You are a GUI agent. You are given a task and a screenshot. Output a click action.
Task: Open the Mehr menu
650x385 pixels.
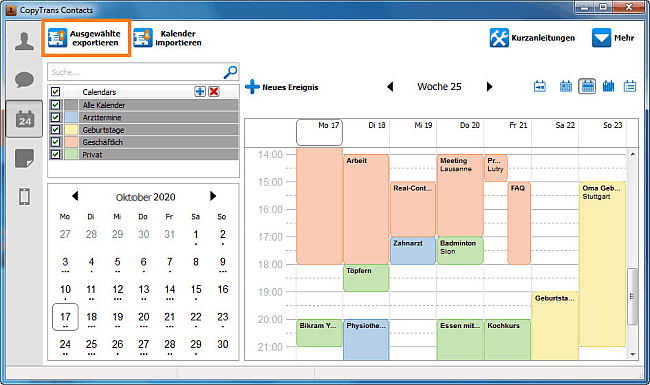[613, 38]
